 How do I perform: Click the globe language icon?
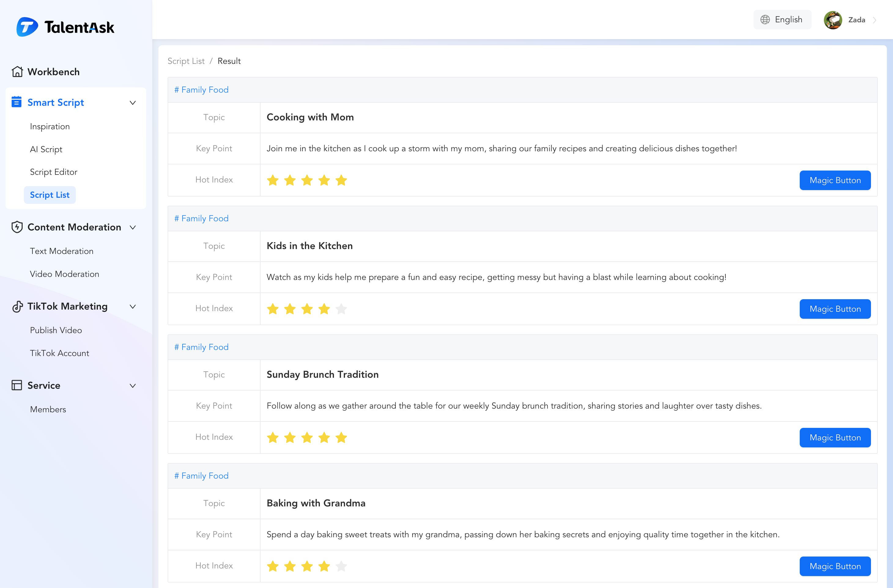click(x=765, y=20)
